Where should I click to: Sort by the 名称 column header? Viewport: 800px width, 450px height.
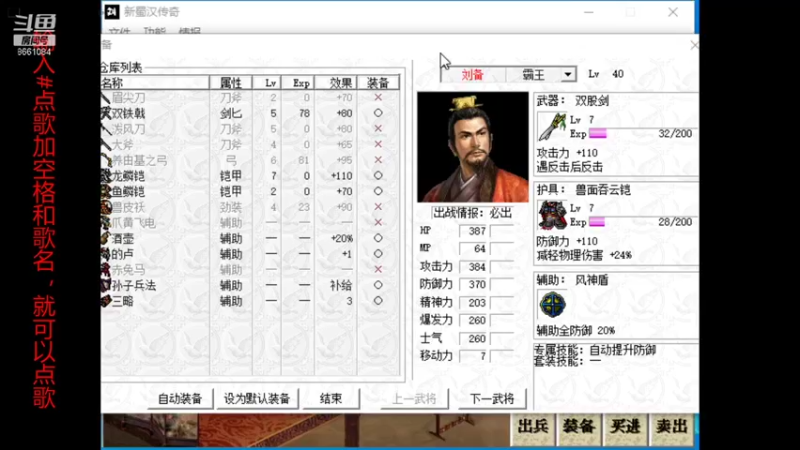pyautogui.click(x=155, y=83)
